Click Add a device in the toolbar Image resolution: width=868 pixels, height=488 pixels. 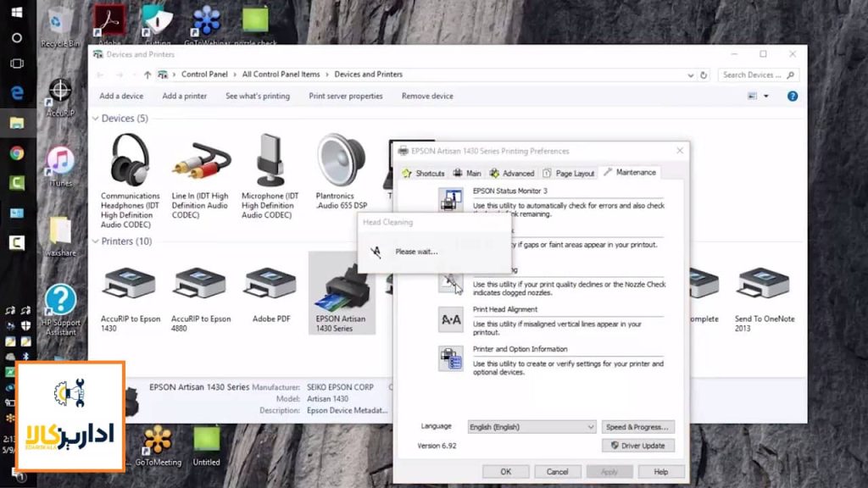121,97
